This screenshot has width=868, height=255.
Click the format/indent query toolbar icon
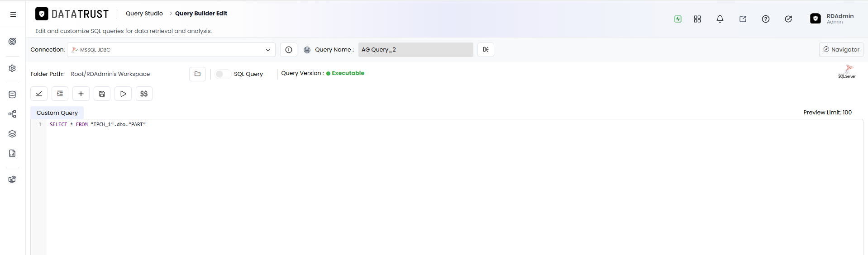60,94
